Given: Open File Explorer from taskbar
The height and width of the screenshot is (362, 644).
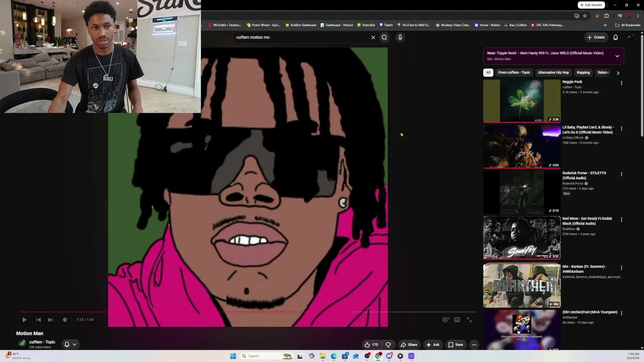Looking at the screenshot, I should pos(323,356).
